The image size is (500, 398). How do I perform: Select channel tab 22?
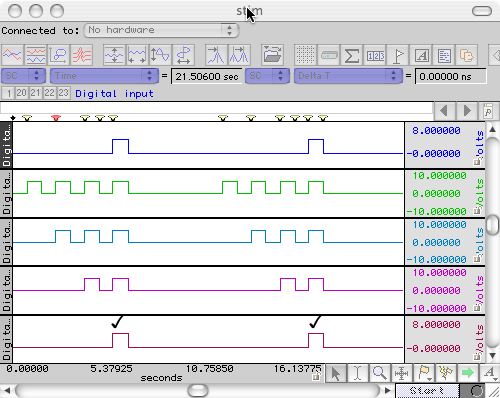pyautogui.click(x=49, y=93)
